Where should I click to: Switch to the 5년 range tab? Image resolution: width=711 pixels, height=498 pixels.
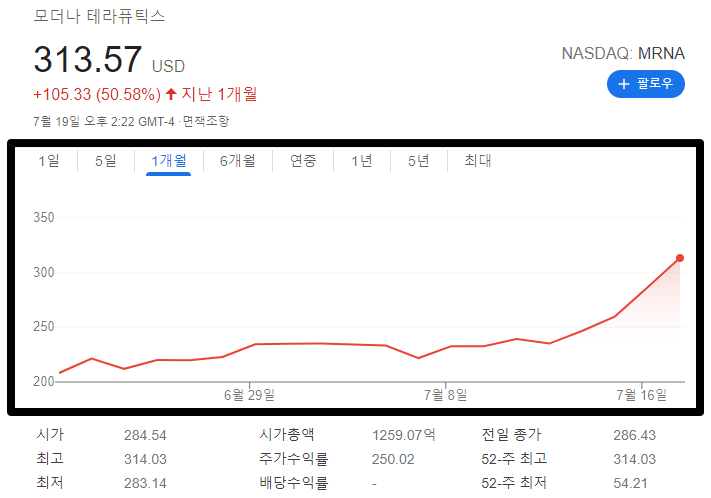[x=419, y=161]
